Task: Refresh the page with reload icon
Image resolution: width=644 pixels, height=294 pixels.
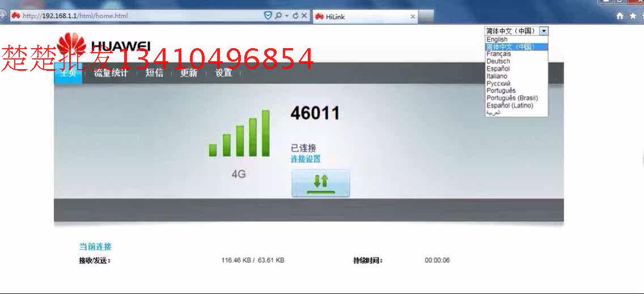Action: pos(295,16)
